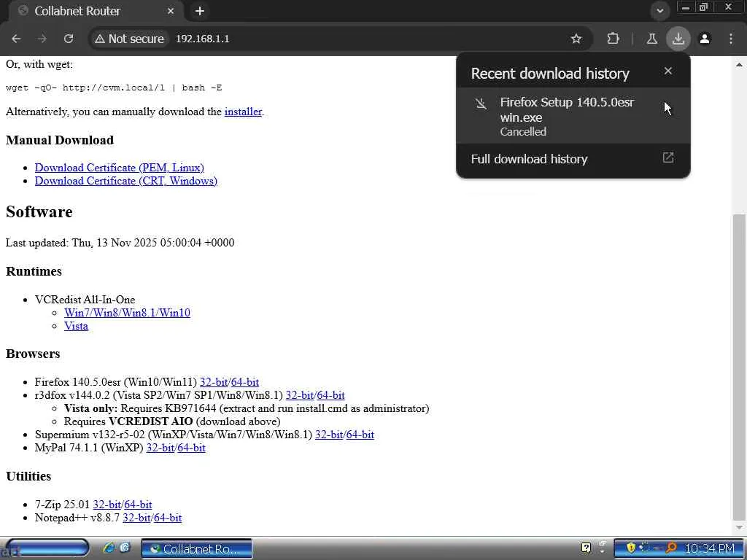
Task: Click the second quick launch icon
Action: pos(125,548)
